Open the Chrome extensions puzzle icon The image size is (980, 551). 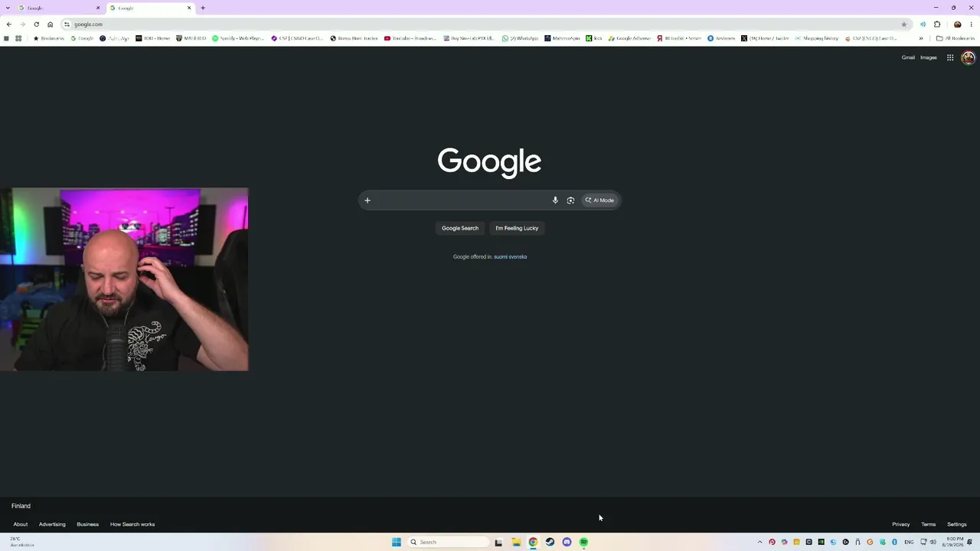[937, 24]
